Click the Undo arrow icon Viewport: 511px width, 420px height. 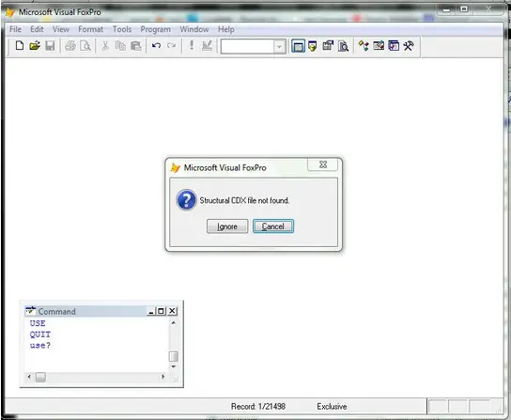click(156, 46)
